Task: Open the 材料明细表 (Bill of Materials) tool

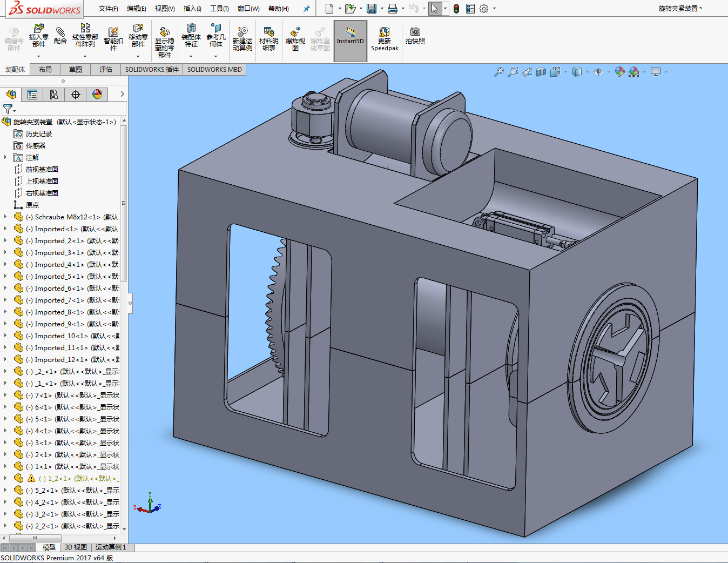Action: pyautogui.click(x=268, y=35)
